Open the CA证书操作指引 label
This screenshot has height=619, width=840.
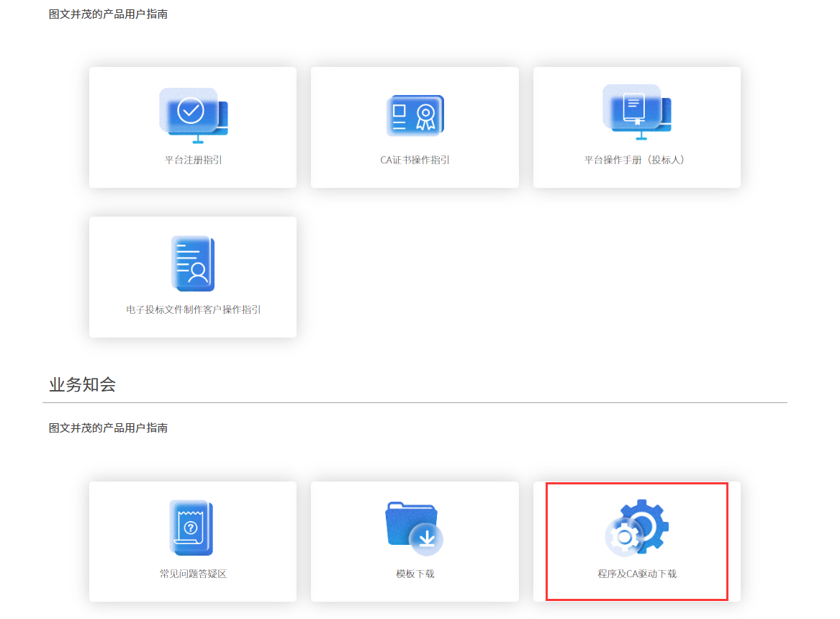pos(415,160)
